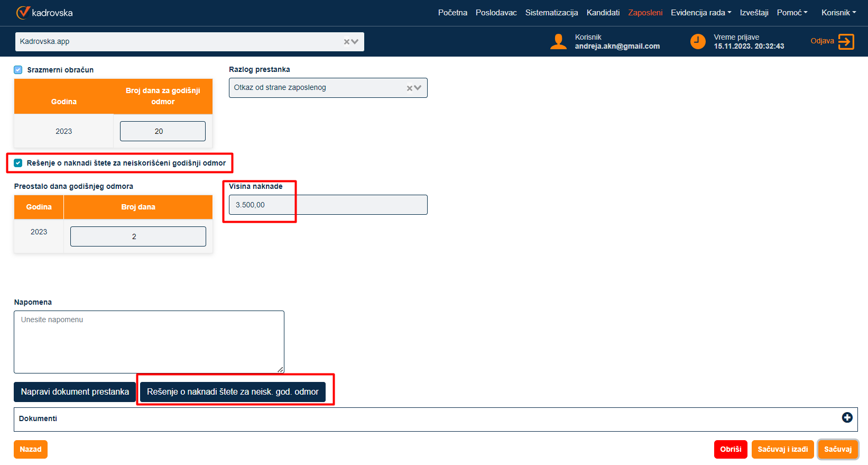The image size is (868, 465).
Task: Open the Razlog prestanka dropdown
Action: (x=418, y=88)
